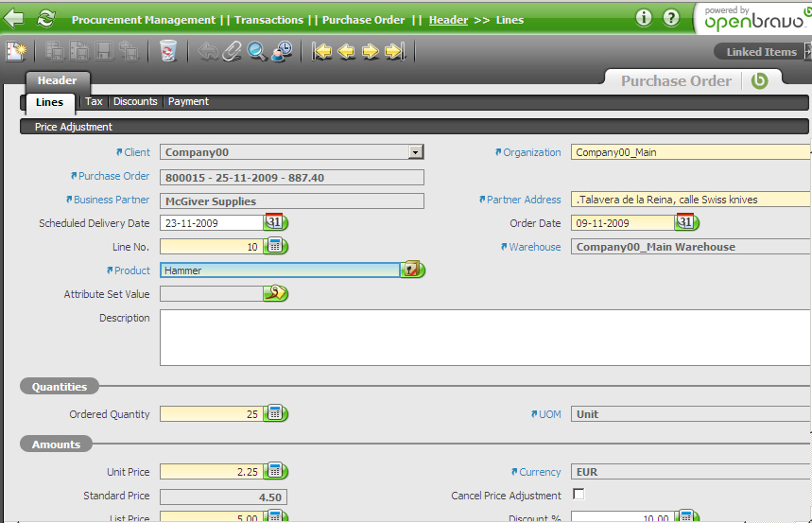This screenshot has width=812, height=523.
Task: Open the Unit Price calculator icon
Action: (275, 471)
